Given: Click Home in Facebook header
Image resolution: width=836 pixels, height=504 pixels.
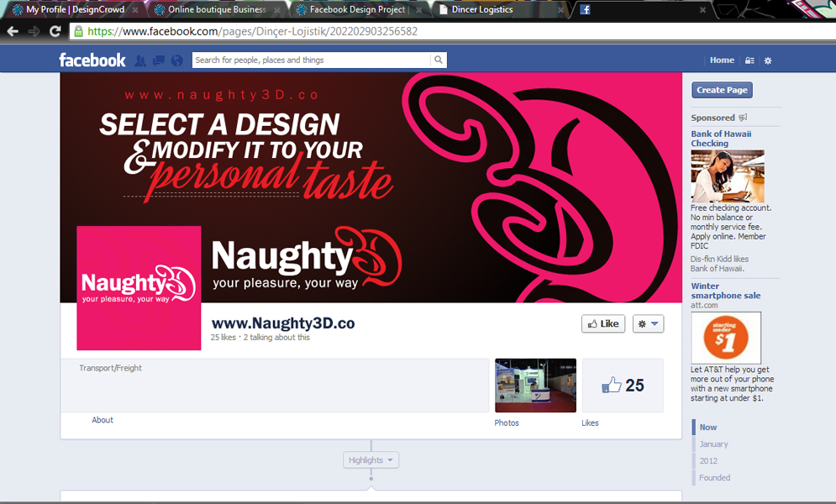Looking at the screenshot, I should tap(722, 60).
